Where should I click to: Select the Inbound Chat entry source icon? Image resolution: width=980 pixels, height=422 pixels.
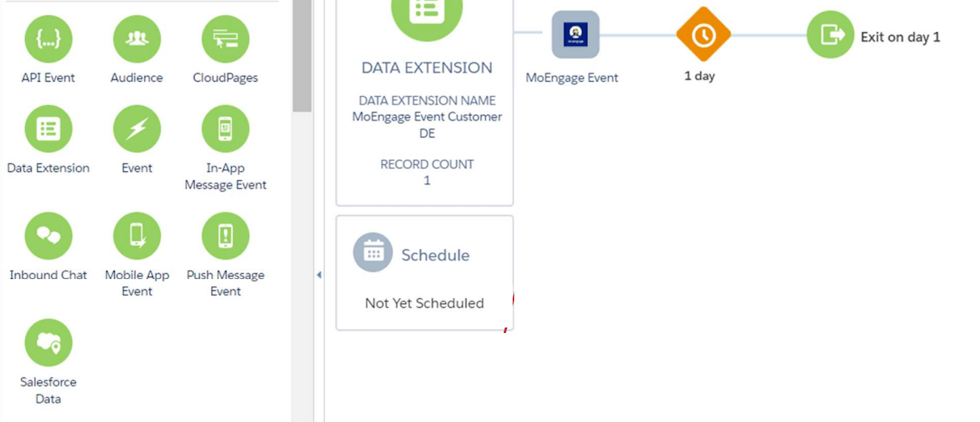point(49,236)
